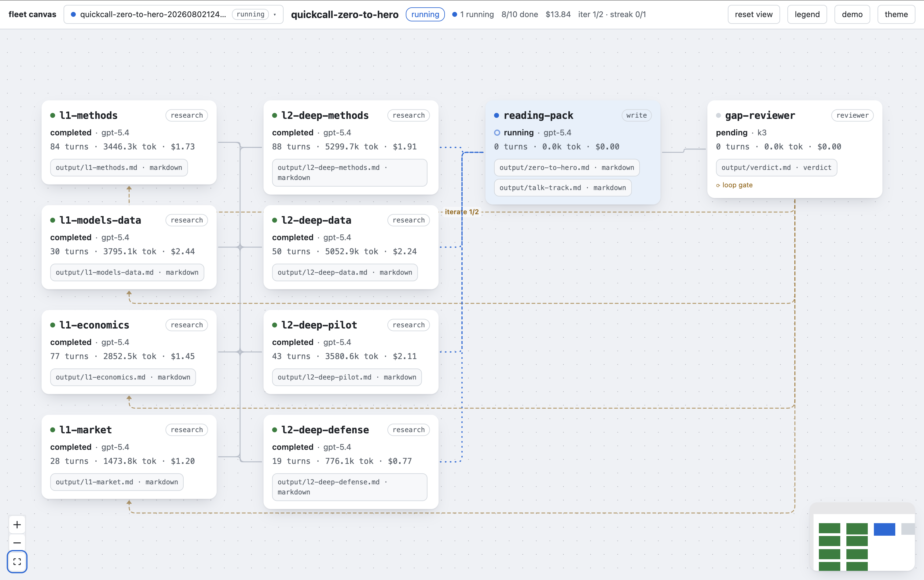Open output/l2-deep-methods.md artifact chip
The height and width of the screenshot is (580, 924).
click(x=350, y=173)
